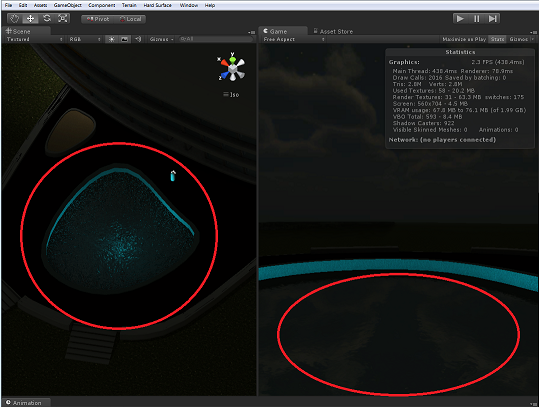Advance one frame with Step button
539x407 pixels.
[492, 19]
